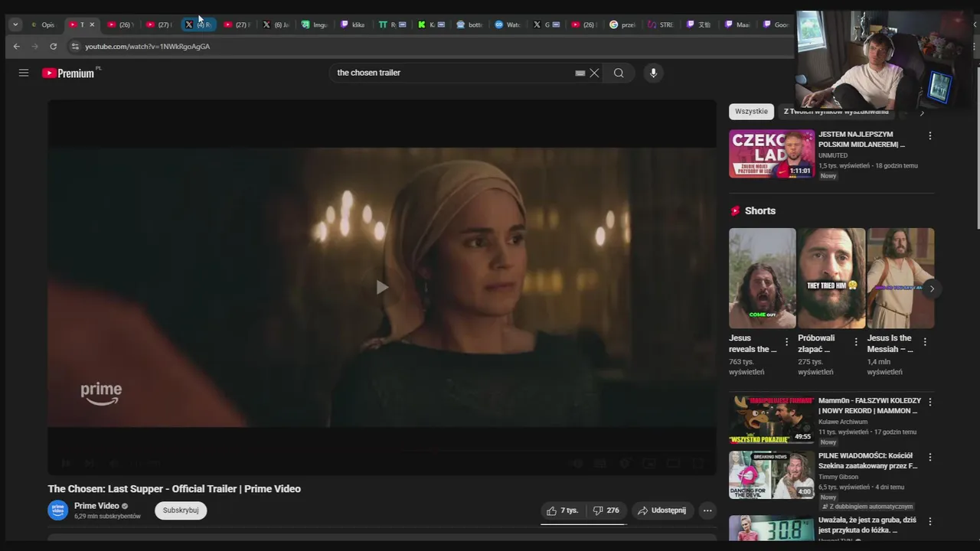
Task: Click the video title 'The Chosen: Last Supper'
Action: (175, 489)
